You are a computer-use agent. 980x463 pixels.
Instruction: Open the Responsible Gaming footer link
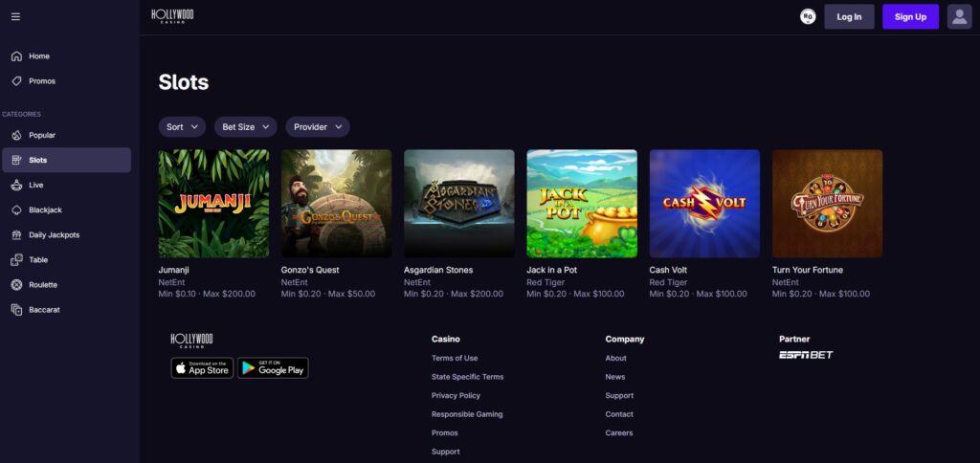coord(467,414)
